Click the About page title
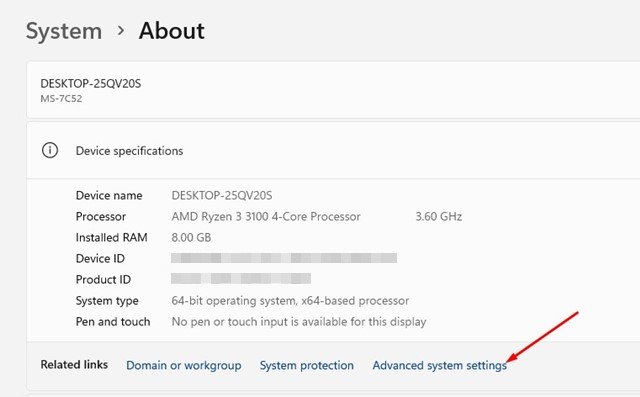The width and height of the screenshot is (640, 397). click(172, 31)
